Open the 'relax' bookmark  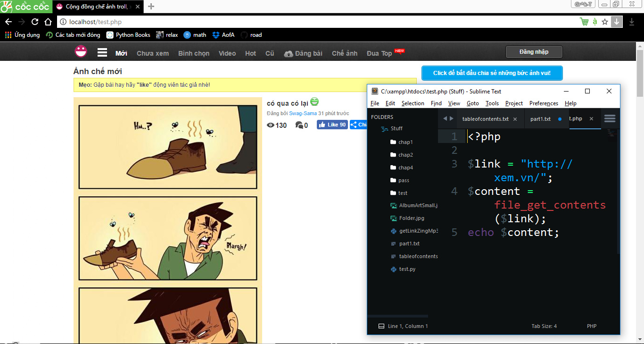tap(167, 35)
